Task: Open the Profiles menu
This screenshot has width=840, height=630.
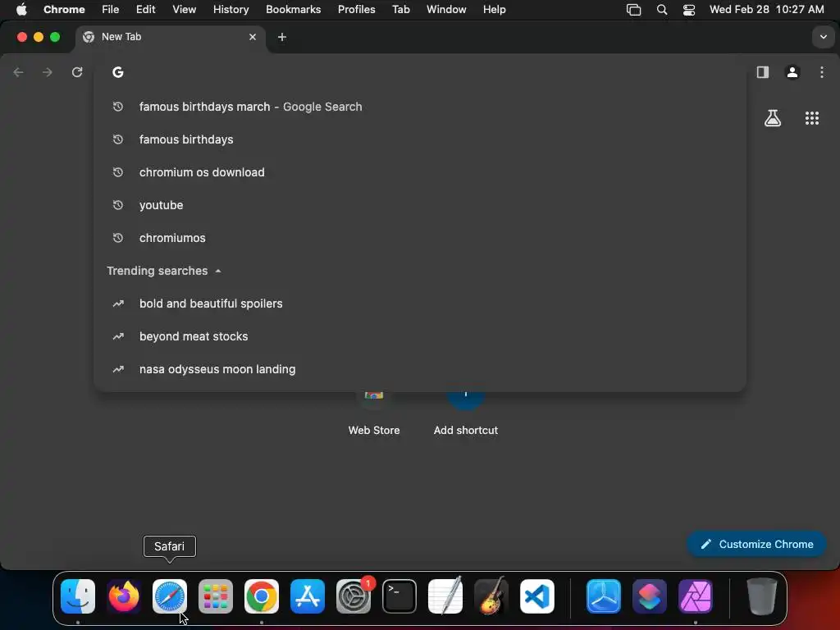Action: click(357, 10)
